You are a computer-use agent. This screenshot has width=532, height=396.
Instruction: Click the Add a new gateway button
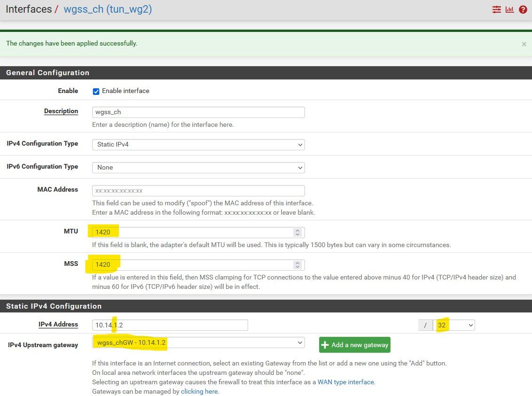click(354, 345)
